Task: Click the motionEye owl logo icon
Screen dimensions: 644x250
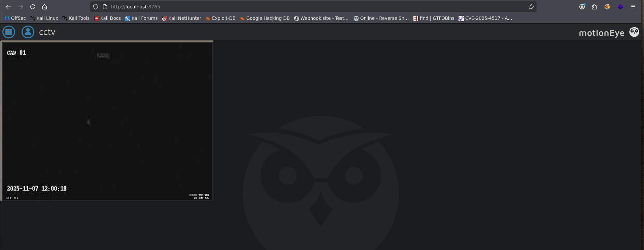Action: pyautogui.click(x=634, y=32)
